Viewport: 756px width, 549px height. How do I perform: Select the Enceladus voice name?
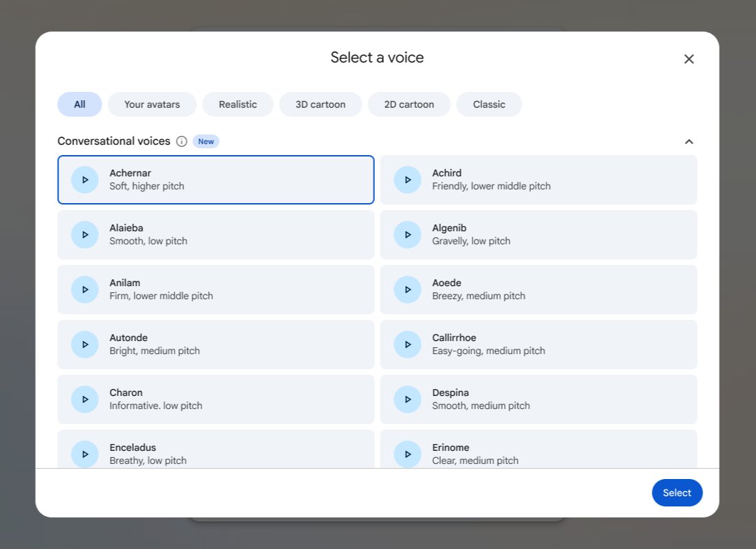pyautogui.click(x=133, y=448)
